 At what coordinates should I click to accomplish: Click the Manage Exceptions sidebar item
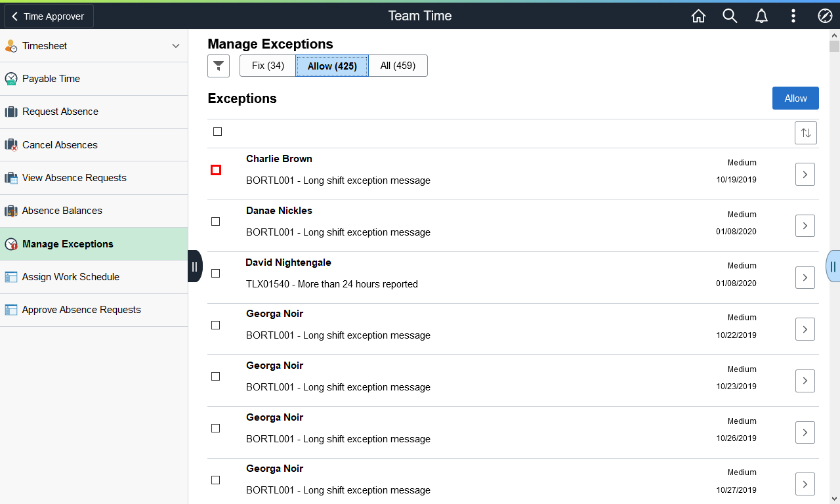point(94,244)
